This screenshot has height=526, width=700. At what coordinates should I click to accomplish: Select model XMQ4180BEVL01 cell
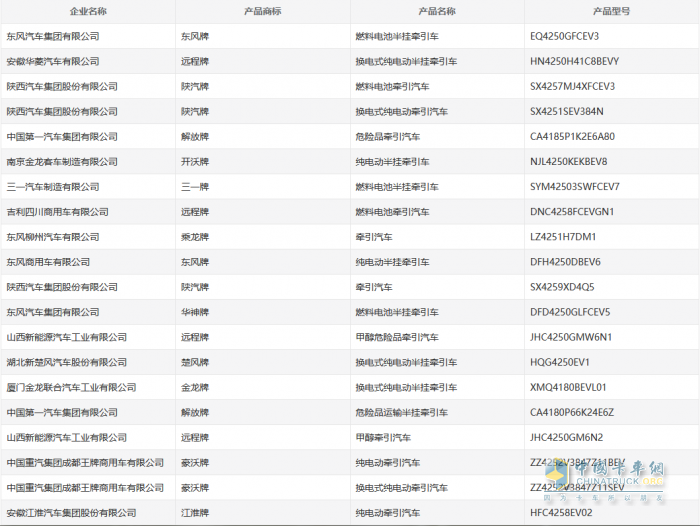coord(567,387)
